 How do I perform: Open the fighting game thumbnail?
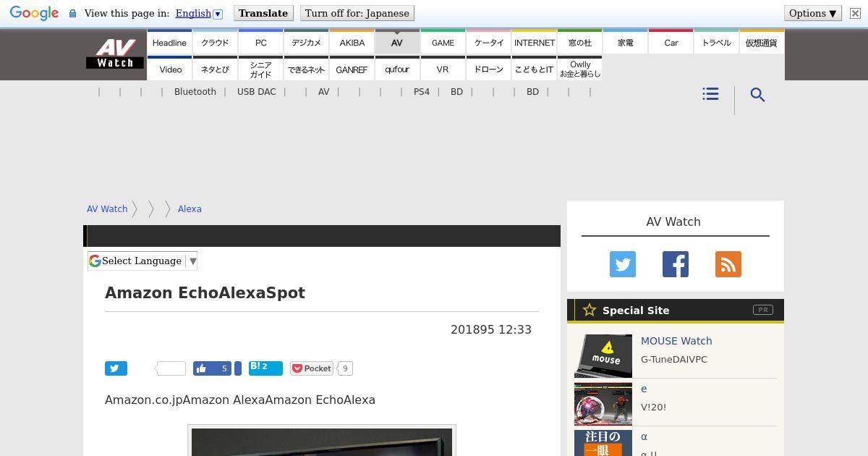[x=603, y=404]
